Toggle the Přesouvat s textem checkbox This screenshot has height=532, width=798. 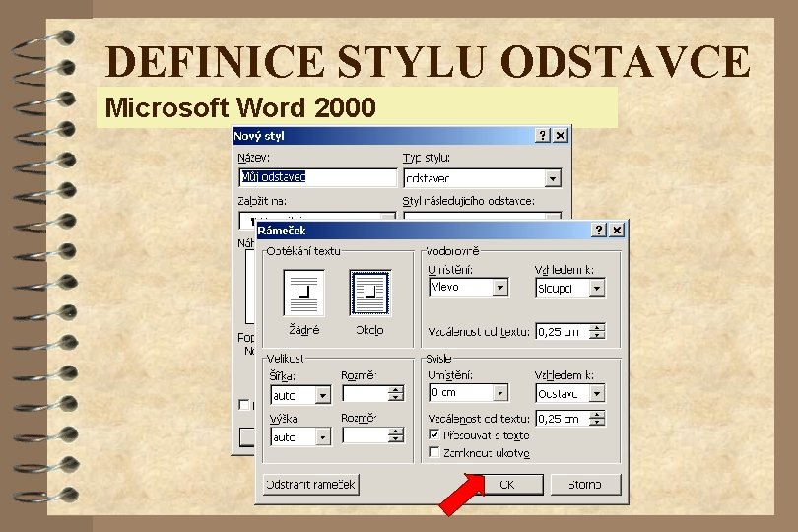(434, 434)
